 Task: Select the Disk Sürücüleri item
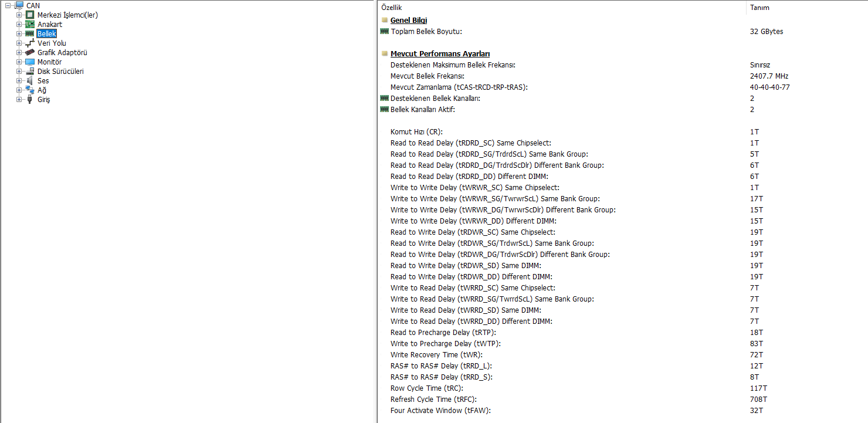60,71
